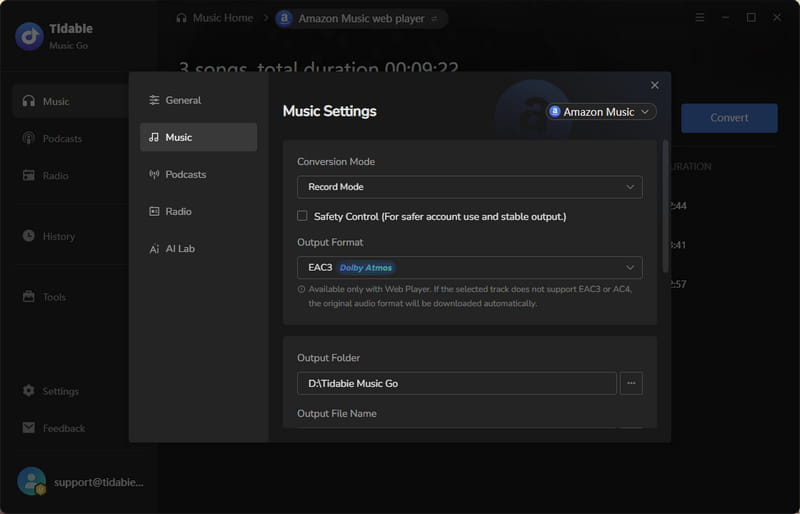The width and height of the screenshot is (800, 514).
Task: Click the clock icon beside History
Action: point(29,235)
